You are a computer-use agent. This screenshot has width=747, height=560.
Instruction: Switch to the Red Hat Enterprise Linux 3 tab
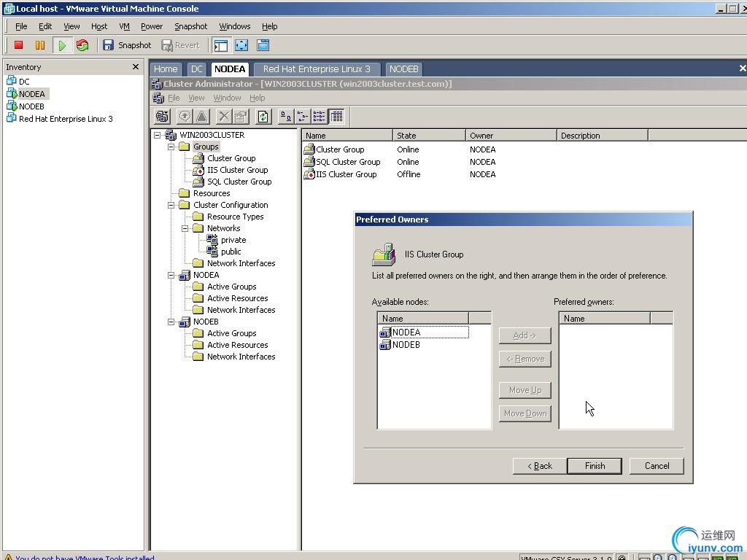click(x=317, y=69)
